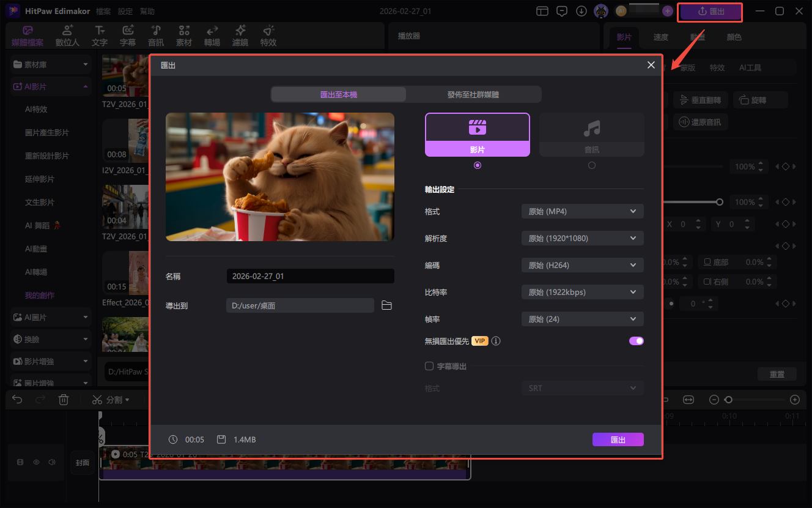Enable the subtitle export (字幕導出) checkbox

click(429, 366)
